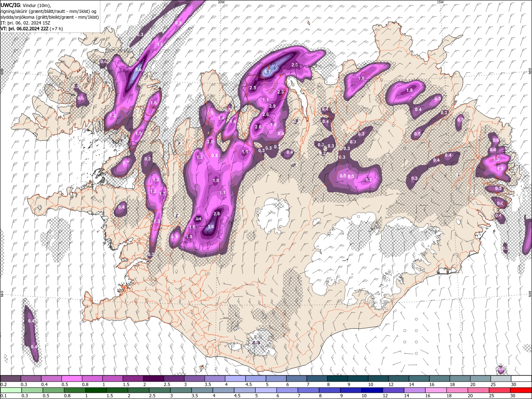Viewport: 532px width, 399px height.
Task: Pick the pale green 0.1–0.3 swatch in bottom legend row
Action: [x=10, y=390]
